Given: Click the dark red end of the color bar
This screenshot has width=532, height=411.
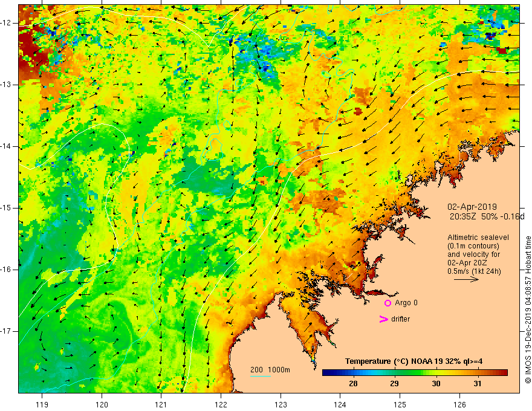Looking at the screenshot, I should coord(504,373).
